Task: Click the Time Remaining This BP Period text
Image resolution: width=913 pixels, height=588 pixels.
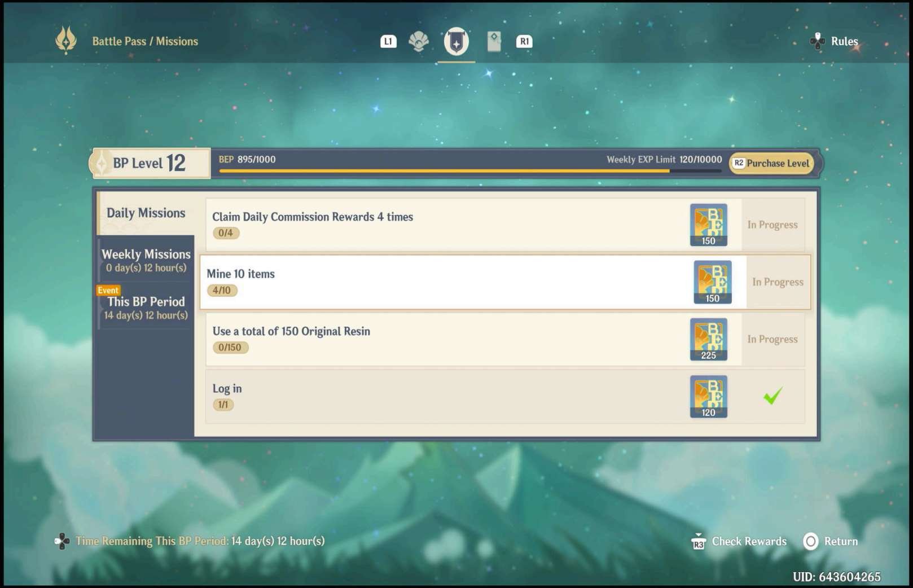Action: (200, 541)
